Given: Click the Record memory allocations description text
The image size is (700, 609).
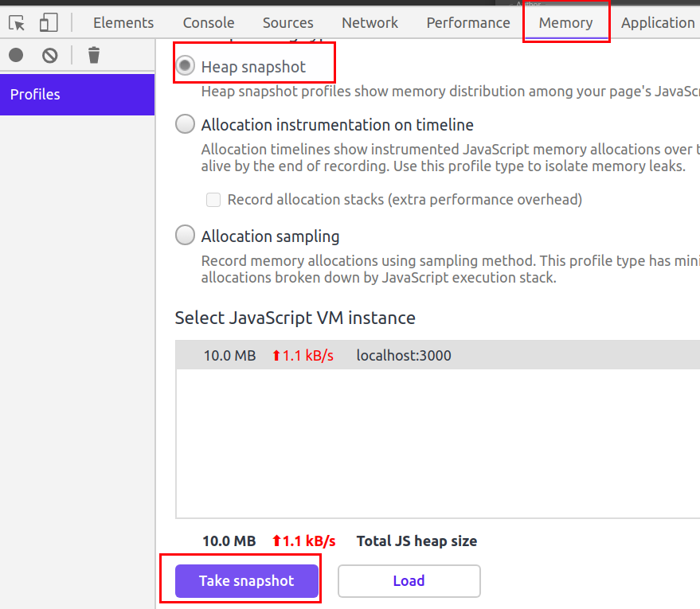Looking at the screenshot, I should (x=451, y=269).
